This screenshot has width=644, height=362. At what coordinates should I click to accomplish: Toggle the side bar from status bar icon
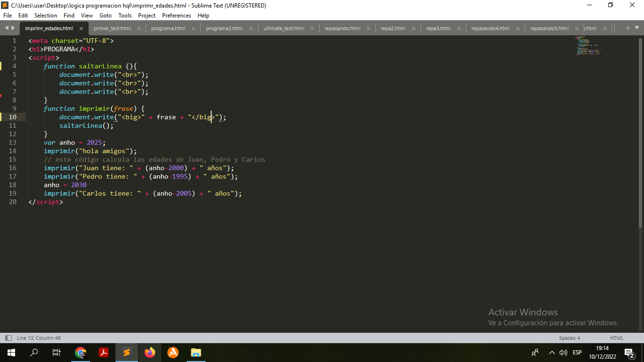[8, 338]
